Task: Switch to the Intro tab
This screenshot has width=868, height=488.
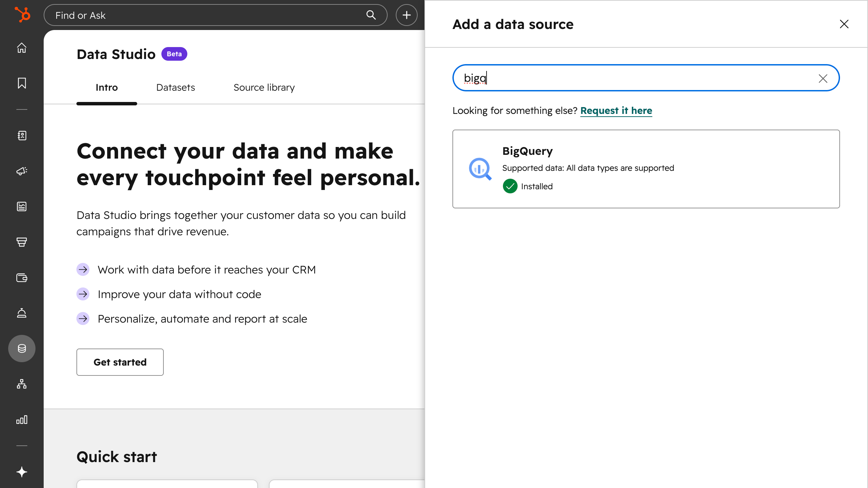Action: tap(107, 88)
